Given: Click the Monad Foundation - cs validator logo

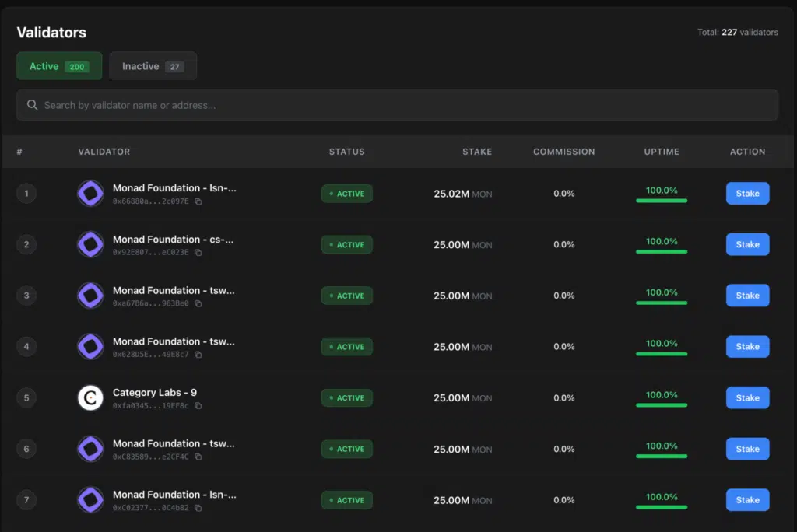Looking at the screenshot, I should pos(90,244).
